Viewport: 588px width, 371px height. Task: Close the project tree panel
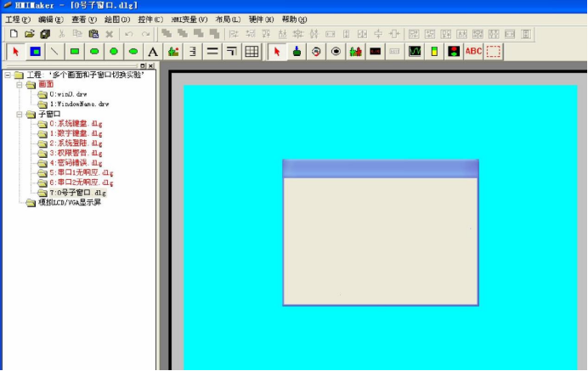pos(150,65)
